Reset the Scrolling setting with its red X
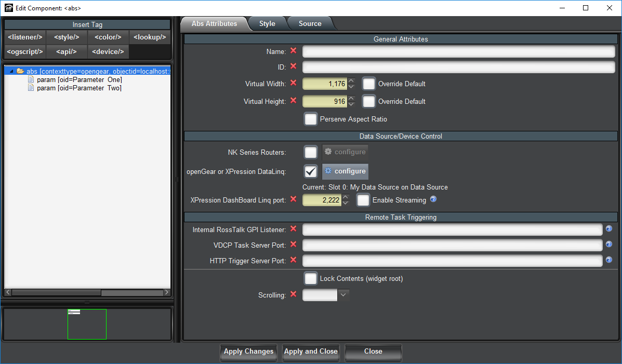Screen dimensions: 622x364 point(293,294)
